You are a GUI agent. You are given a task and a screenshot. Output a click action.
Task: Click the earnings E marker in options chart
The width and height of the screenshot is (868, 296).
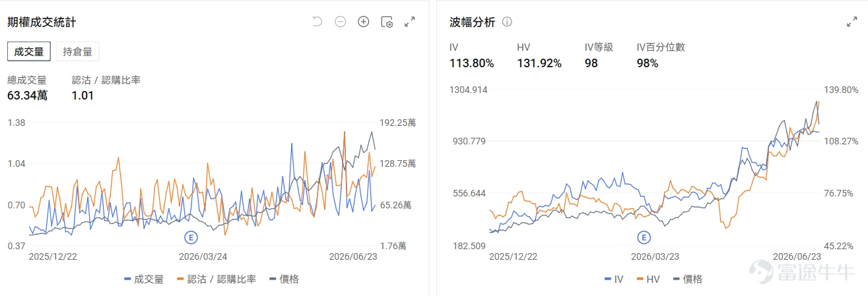point(191,237)
